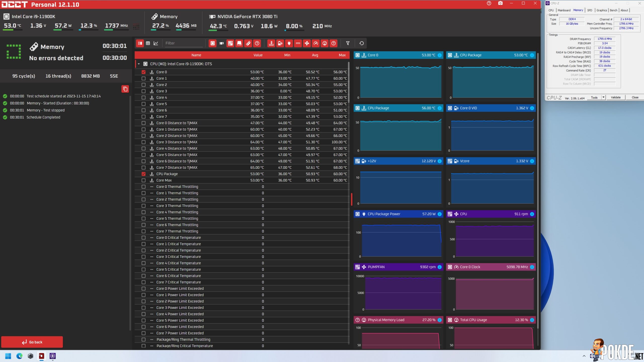Click the Close button in CPU-Z
The image size is (644, 362).
(x=635, y=97)
